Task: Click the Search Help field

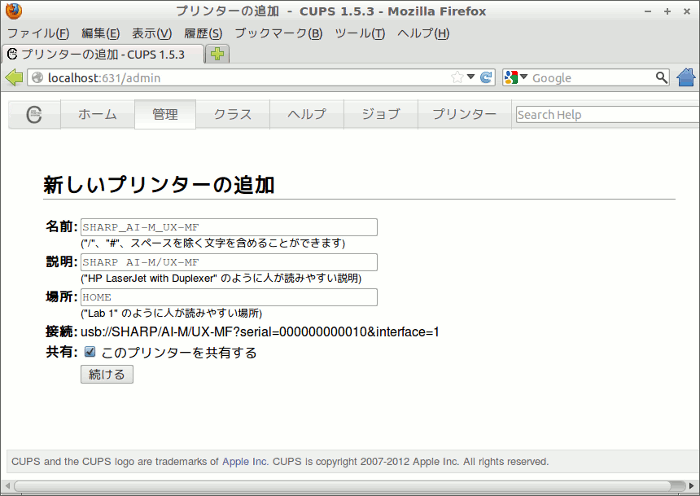Action: tap(606, 115)
